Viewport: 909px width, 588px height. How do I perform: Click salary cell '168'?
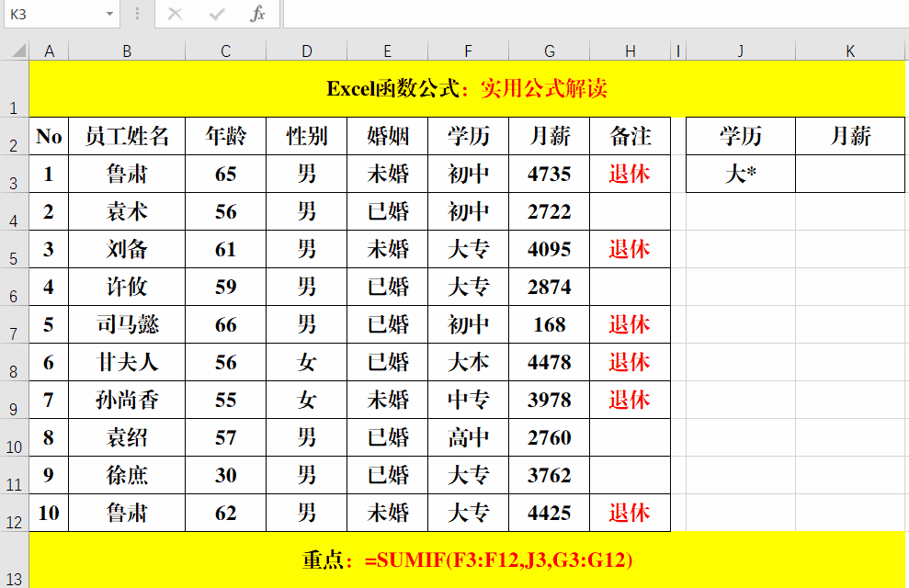pos(549,324)
